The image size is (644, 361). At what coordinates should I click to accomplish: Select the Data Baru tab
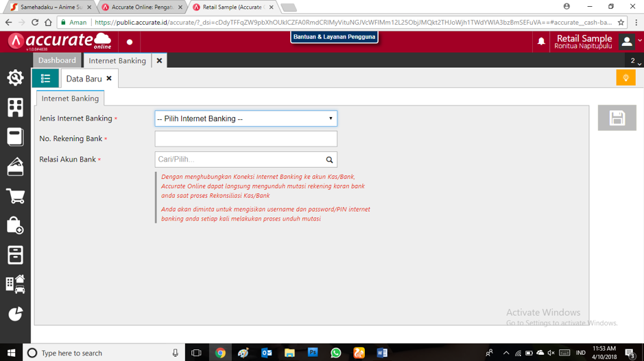pyautogui.click(x=84, y=79)
